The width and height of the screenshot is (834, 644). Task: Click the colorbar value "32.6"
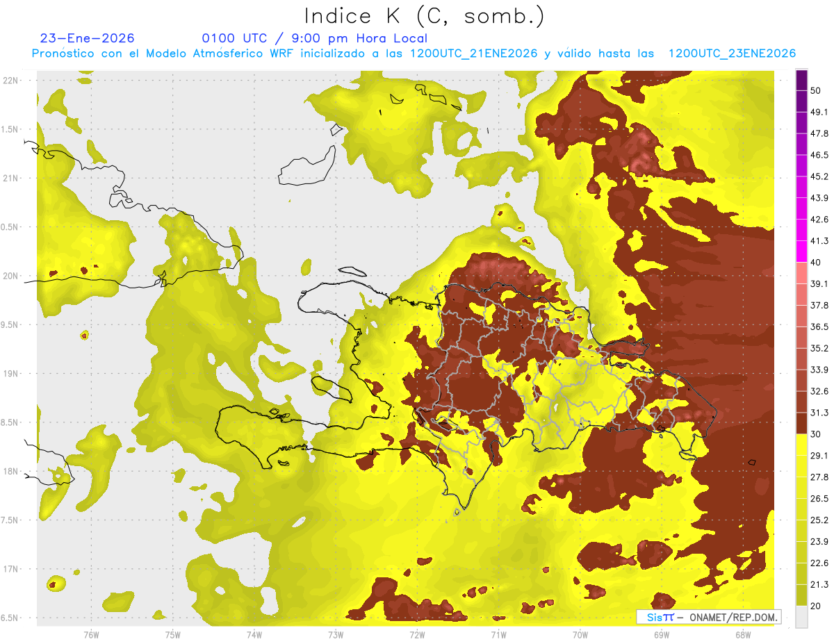[819, 391]
